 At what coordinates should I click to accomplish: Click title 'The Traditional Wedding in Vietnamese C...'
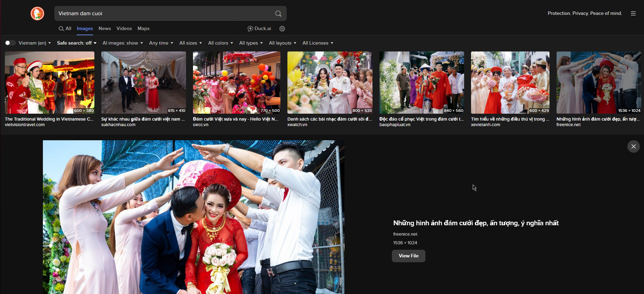49,119
